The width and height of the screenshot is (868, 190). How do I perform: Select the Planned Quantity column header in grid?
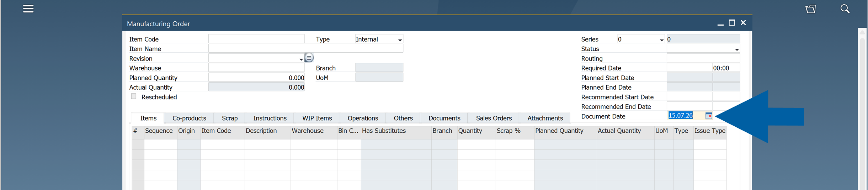(x=565, y=131)
